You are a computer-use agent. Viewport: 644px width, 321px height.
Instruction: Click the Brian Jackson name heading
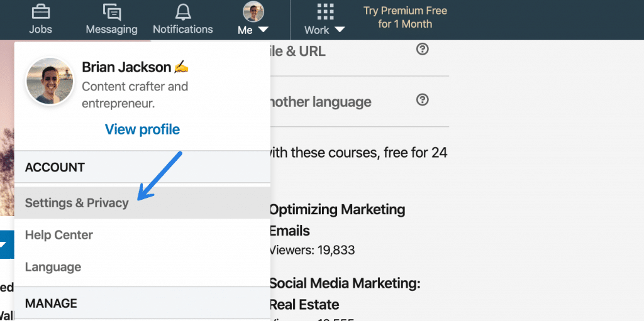click(x=126, y=67)
